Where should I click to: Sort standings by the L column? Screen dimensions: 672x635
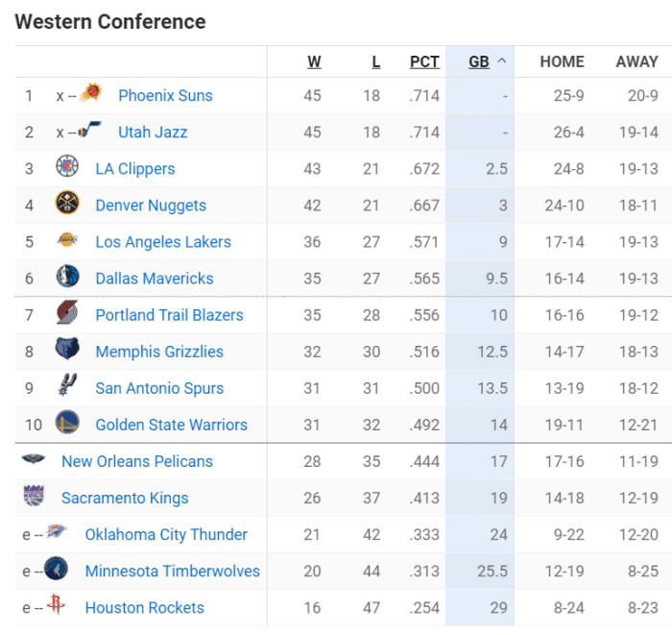375,61
